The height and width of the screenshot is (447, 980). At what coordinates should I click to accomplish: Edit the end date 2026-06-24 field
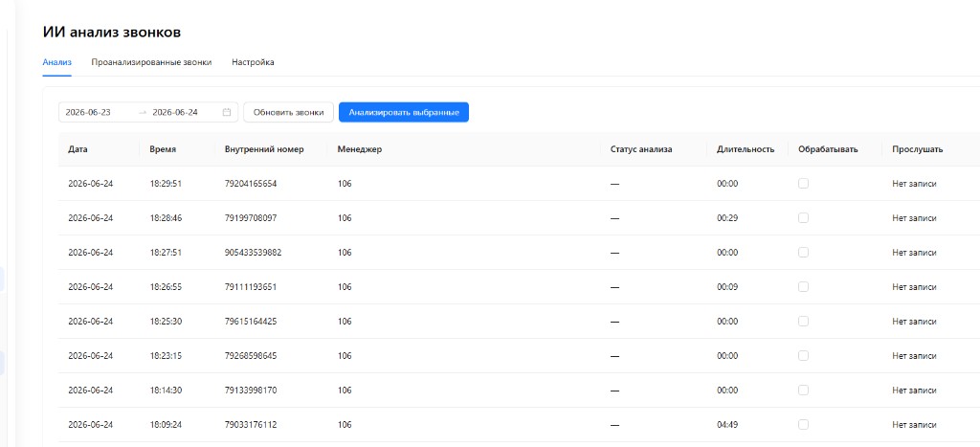click(x=175, y=113)
